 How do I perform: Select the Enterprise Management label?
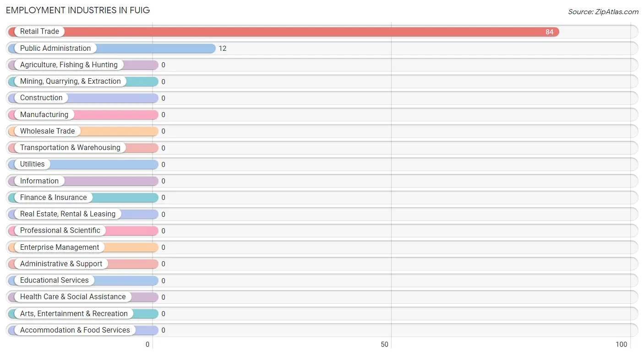(x=60, y=247)
